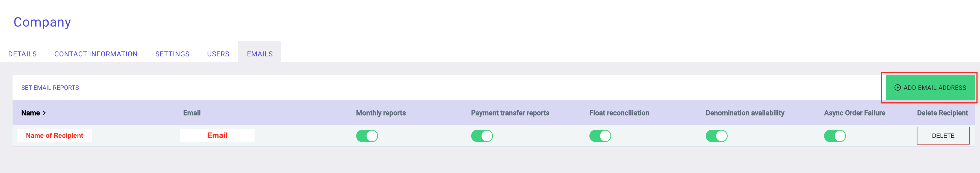
Task: Click the Name column sort chevron
Action: point(44,113)
